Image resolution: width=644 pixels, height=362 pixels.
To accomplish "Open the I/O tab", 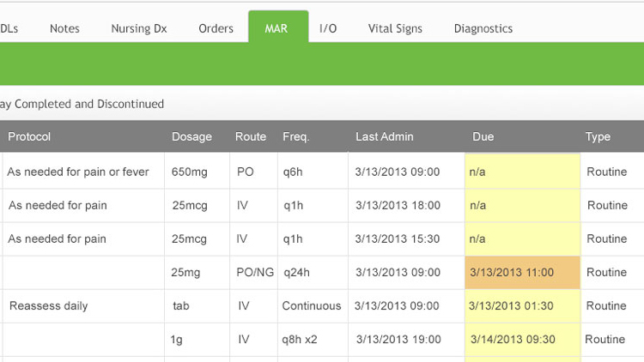I will click(328, 28).
